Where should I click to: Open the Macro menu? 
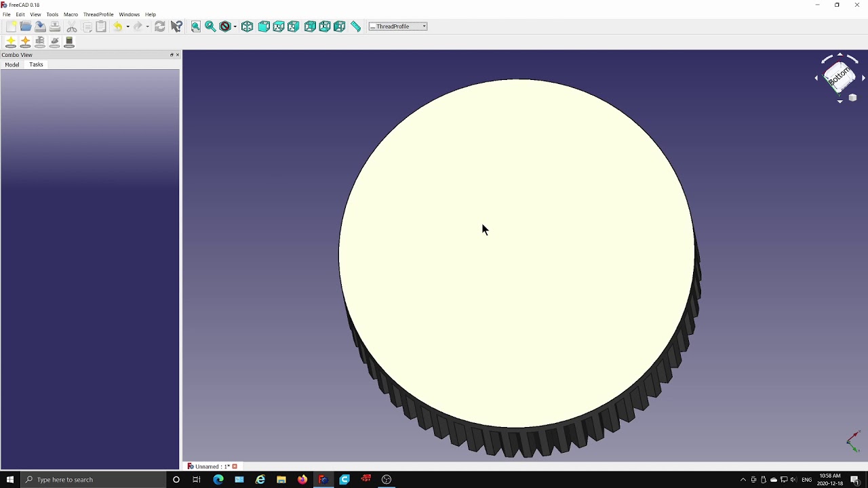click(x=71, y=14)
